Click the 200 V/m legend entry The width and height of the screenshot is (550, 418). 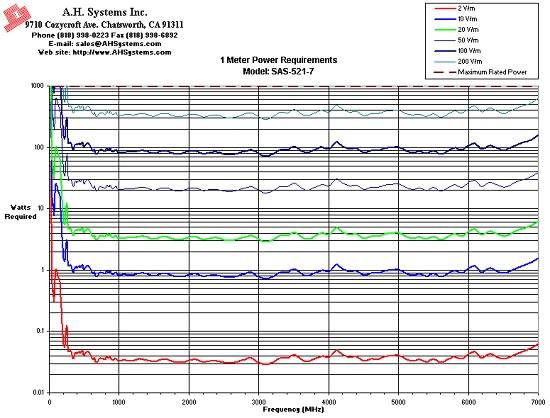[x=458, y=61]
